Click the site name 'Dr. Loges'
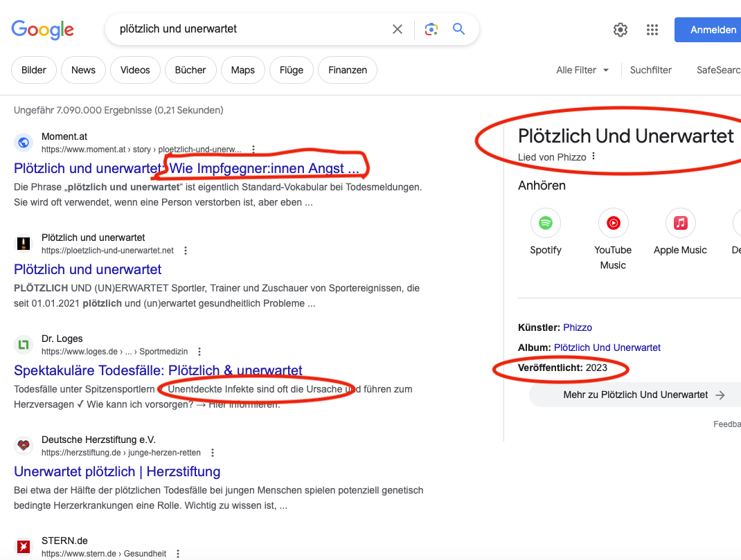Screen dimensions: 741x560 click(62, 338)
